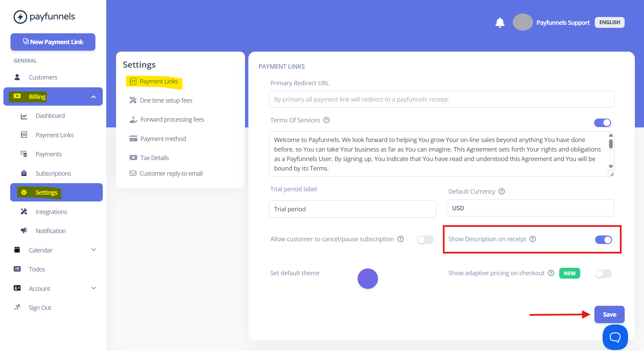Click the NEW badge near adaptive pricing
Viewport: 644px width, 351px height.
coord(570,273)
